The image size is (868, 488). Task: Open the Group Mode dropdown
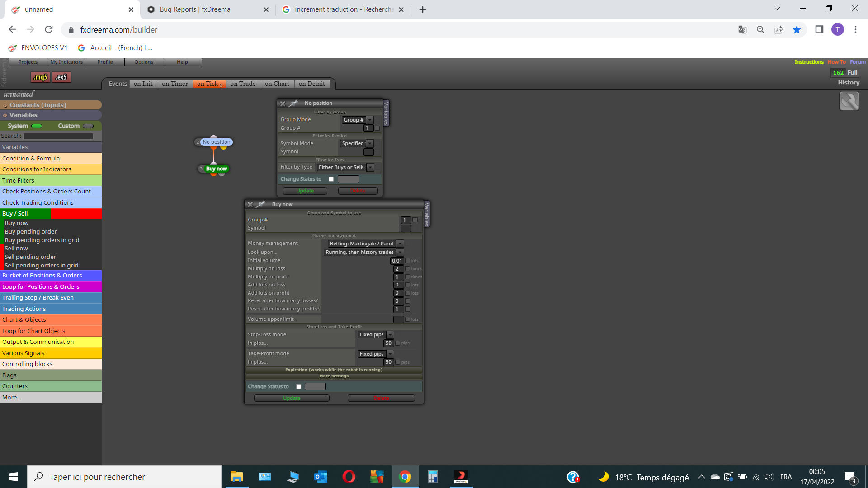(358, 120)
